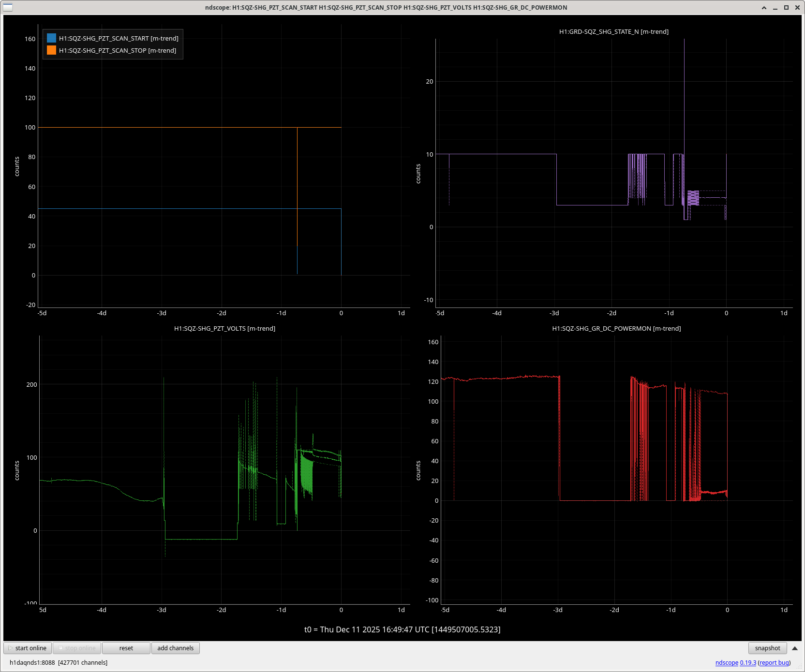Open the add channels dialog

[175, 648]
